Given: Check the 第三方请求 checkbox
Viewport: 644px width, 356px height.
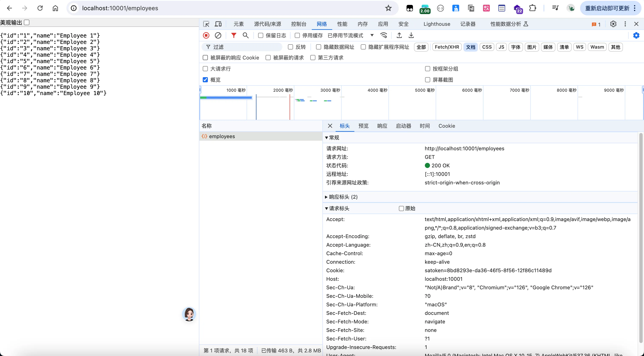Looking at the screenshot, I should tap(313, 58).
